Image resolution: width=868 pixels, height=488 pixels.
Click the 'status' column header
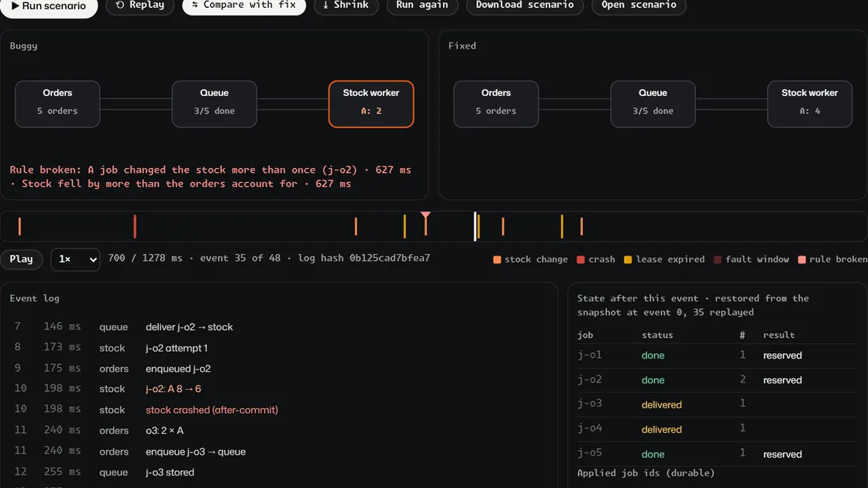pos(657,335)
